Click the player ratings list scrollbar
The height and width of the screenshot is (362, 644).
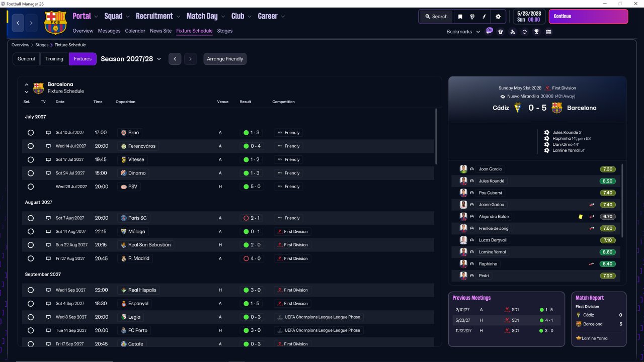(x=622, y=200)
